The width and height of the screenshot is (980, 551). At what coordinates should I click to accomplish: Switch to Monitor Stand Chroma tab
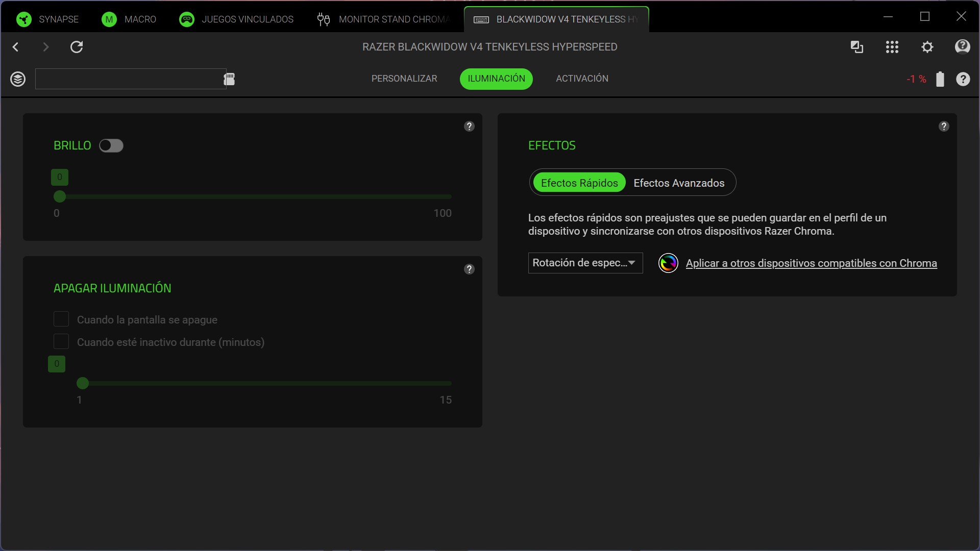click(384, 19)
